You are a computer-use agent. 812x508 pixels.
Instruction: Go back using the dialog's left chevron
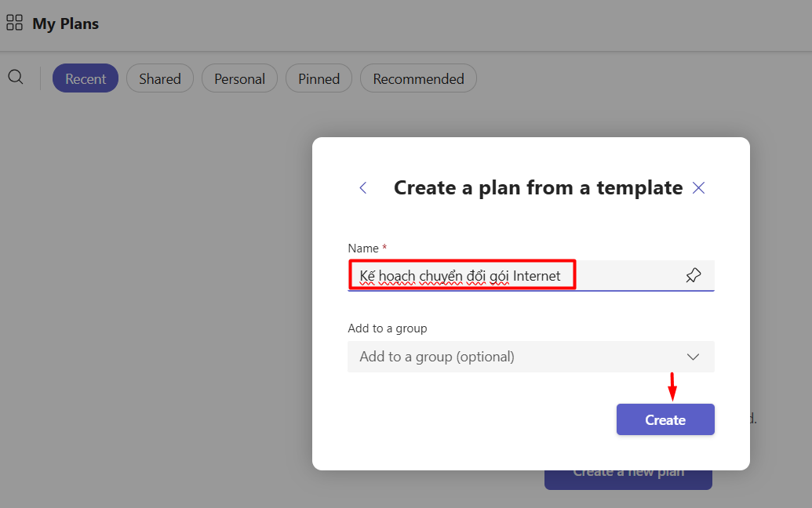[362, 187]
